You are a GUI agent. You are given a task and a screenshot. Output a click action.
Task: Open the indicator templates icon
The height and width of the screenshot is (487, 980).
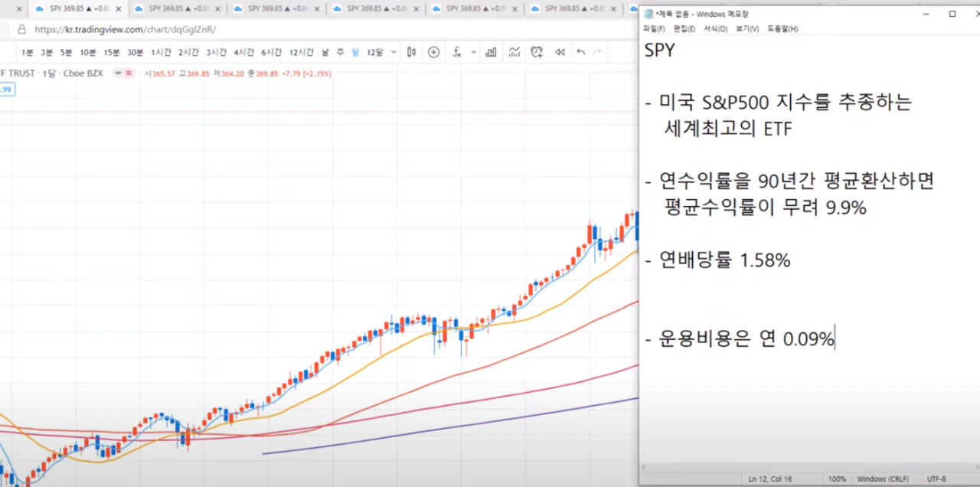(x=514, y=52)
